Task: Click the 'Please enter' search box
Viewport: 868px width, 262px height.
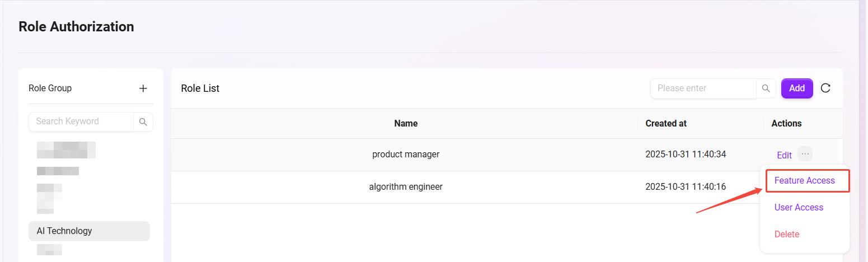Action: (x=703, y=88)
